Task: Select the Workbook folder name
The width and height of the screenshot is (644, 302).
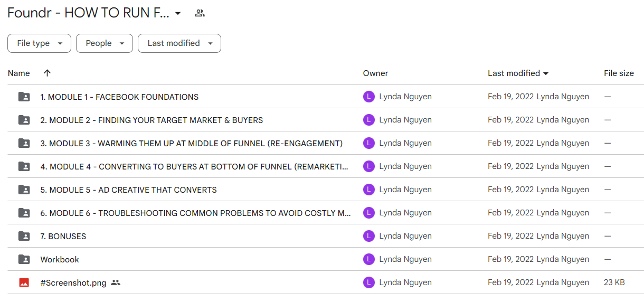Action: pyautogui.click(x=60, y=260)
